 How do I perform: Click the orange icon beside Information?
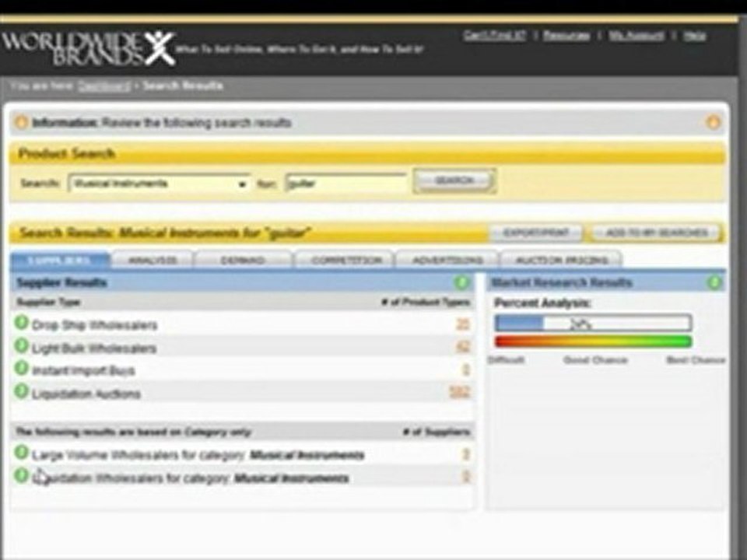coord(21,122)
